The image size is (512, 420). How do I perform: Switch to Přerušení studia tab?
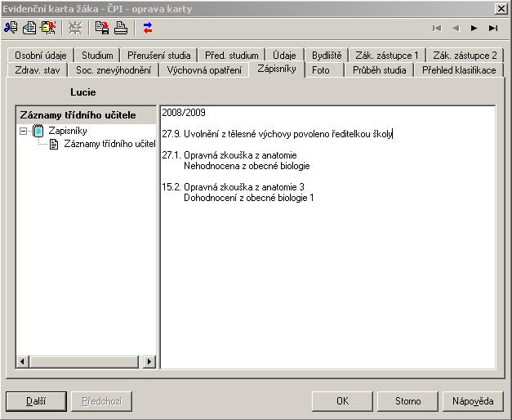(159, 56)
